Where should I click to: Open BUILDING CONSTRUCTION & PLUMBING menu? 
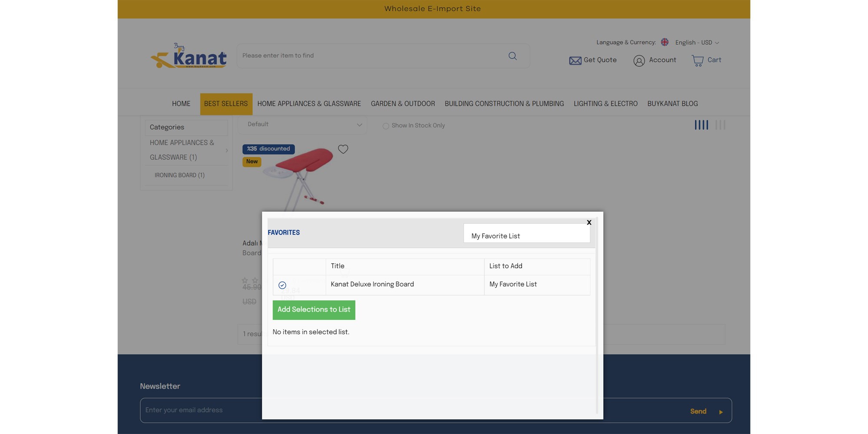tap(504, 104)
